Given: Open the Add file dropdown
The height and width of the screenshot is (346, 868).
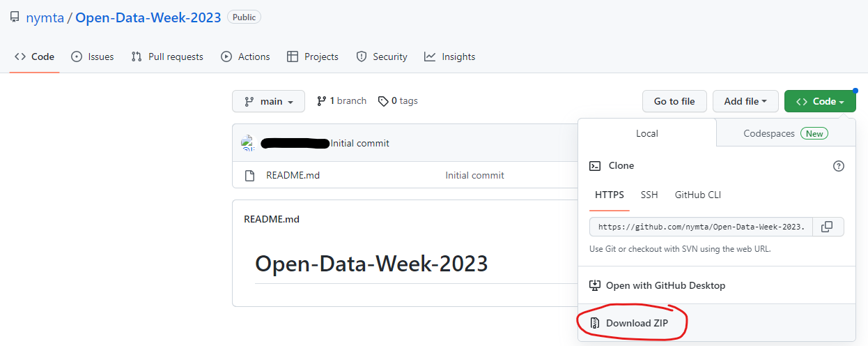Looking at the screenshot, I should point(745,101).
